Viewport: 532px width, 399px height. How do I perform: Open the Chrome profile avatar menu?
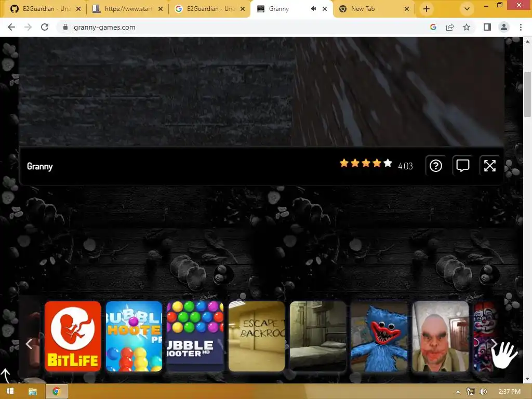coord(504,27)
